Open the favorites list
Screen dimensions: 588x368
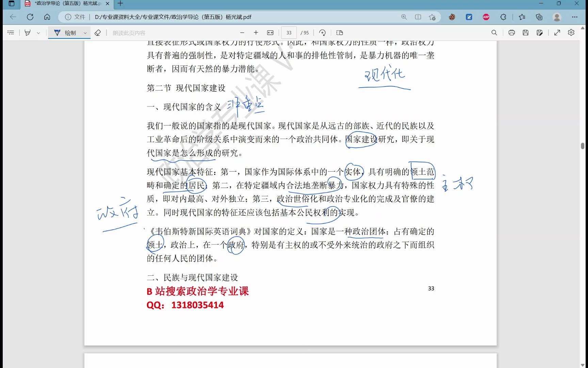pos(522,17)
